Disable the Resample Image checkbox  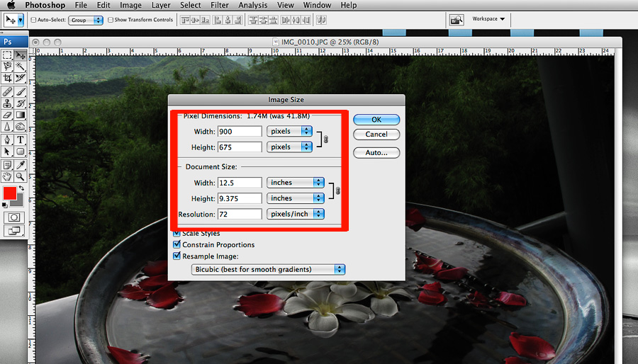(177, 256)
